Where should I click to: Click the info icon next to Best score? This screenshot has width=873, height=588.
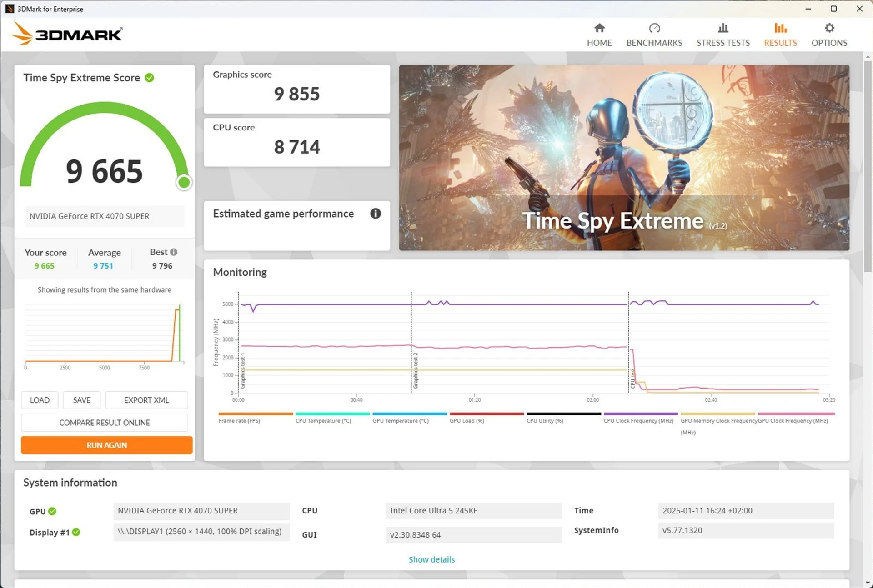174,252
